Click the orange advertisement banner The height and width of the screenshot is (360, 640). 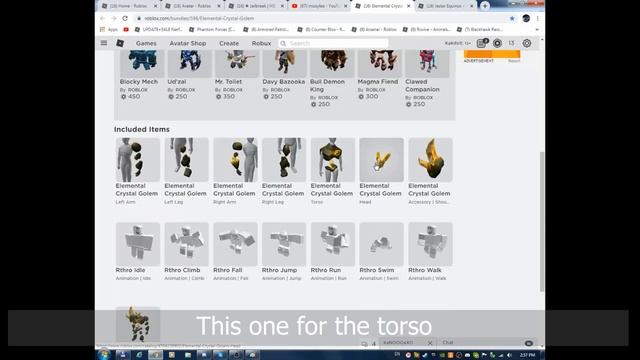point(492,54)
